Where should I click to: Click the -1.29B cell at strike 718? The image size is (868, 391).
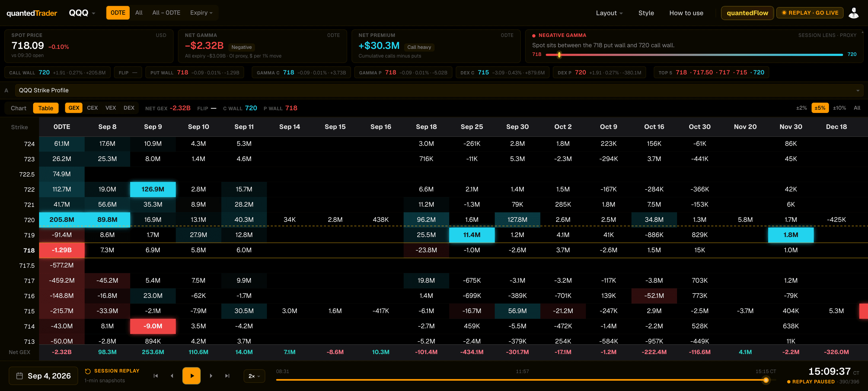[62, 250]
